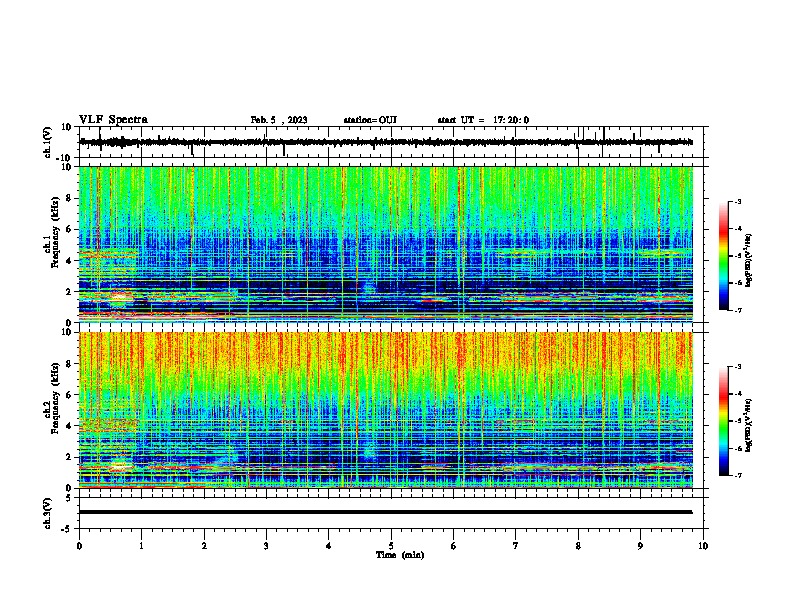
Task: Click the '-7' label on ch.2 color bar
Action: click(x=738, y=475)
